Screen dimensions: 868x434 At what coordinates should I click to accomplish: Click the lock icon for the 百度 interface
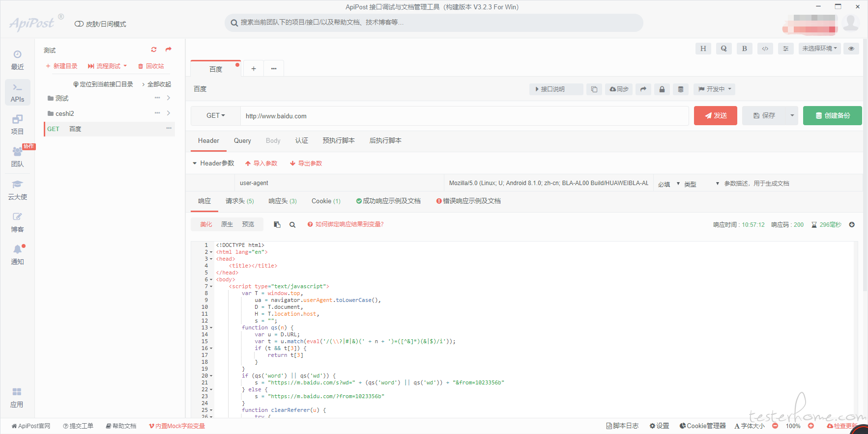click(662, 89)
